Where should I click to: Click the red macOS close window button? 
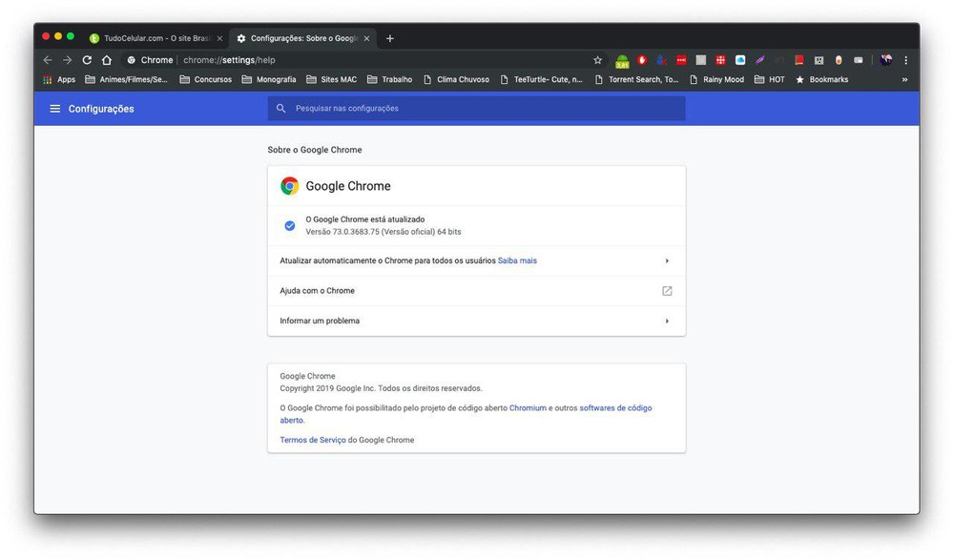[x=46, y=36]
